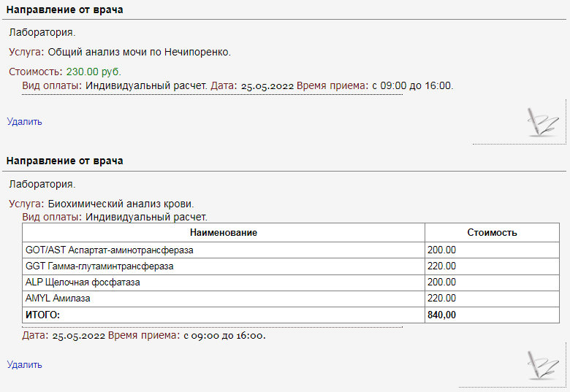Click the 840,00 total amount cell

(x=442, y=315)
